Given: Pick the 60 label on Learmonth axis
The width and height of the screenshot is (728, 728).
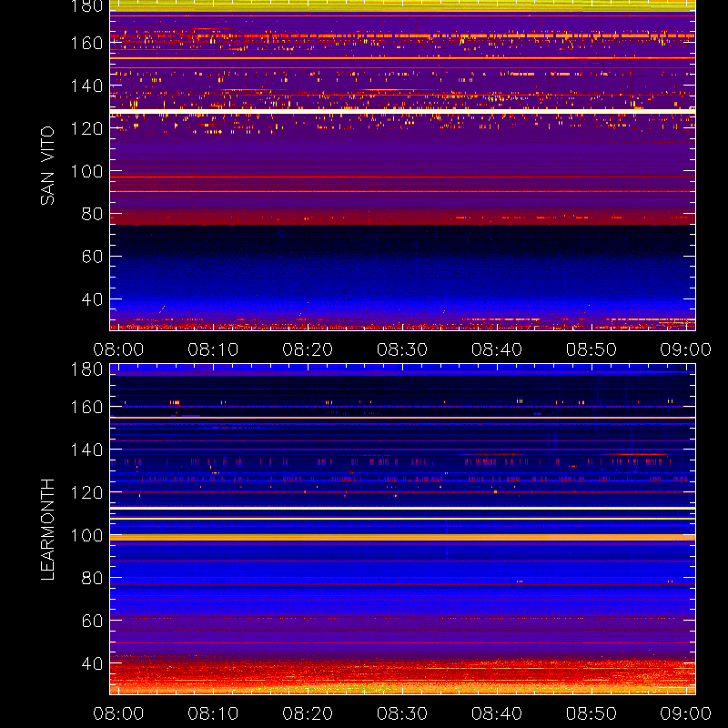Looking at the screenshot, I should click(x=92, y=621).
